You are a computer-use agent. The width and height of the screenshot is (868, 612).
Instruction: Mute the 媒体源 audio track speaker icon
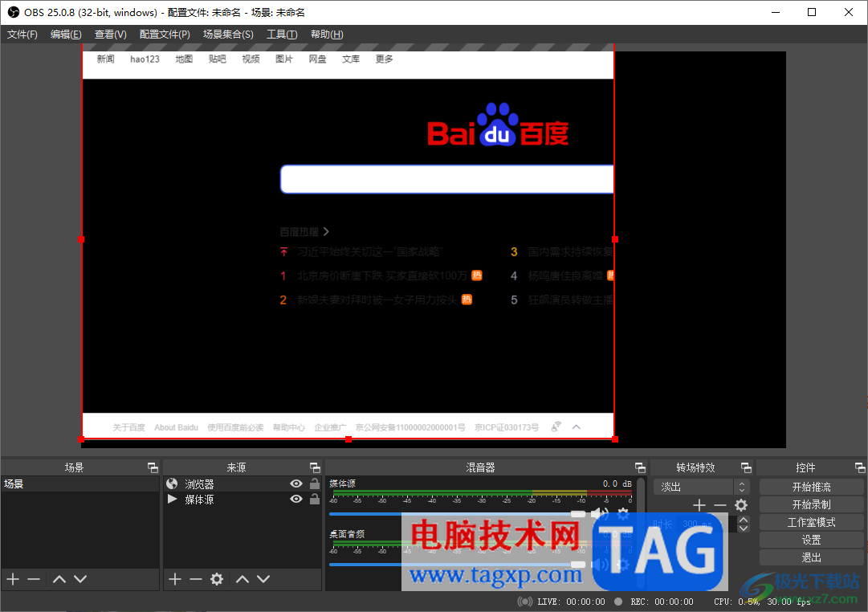tap(600, 514)
